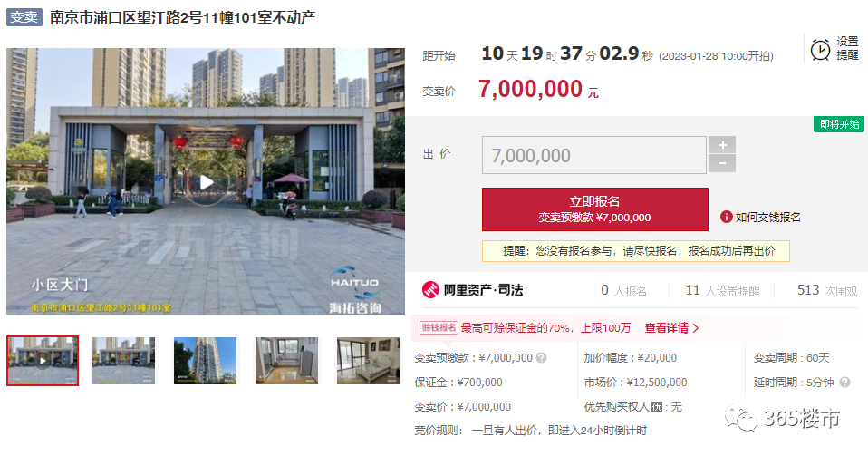Image resolution: width=868 pixels, height=456 pixels.
Task: Select the bedroom photo thumbnail
Action: tap(368, 361)
